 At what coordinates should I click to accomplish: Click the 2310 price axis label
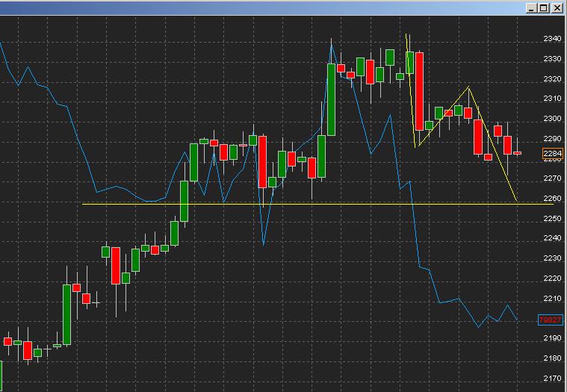(x=552, y=99)
